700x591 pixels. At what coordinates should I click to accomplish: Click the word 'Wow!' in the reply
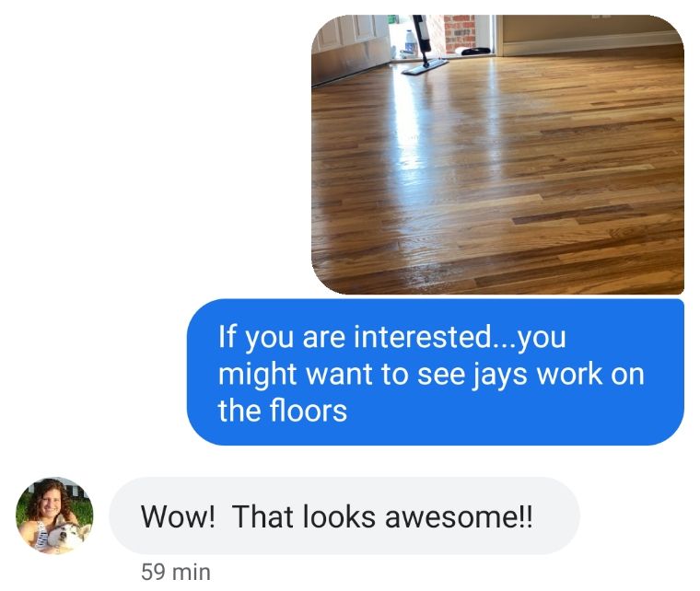click(x=178, y=516)
